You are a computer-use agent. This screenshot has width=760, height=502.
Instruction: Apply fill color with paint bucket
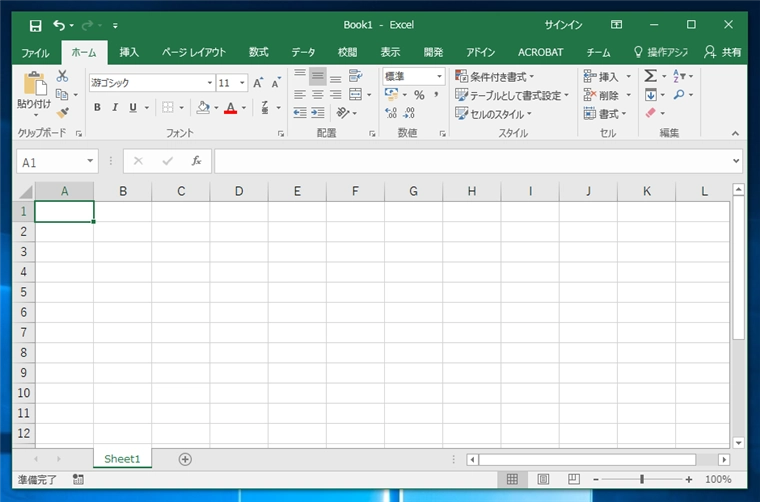(203, 108)
